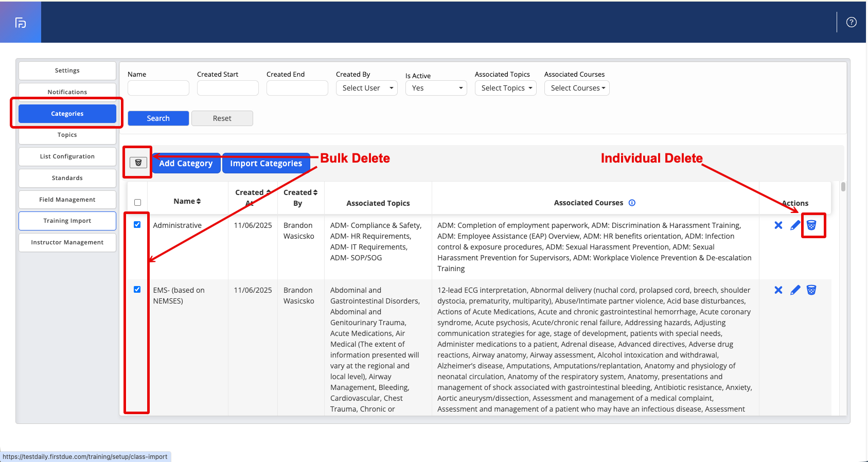Open List Configuration sidebar item
Image resolution: width=868 pixels, height=462 pixels.
(67, 156)
